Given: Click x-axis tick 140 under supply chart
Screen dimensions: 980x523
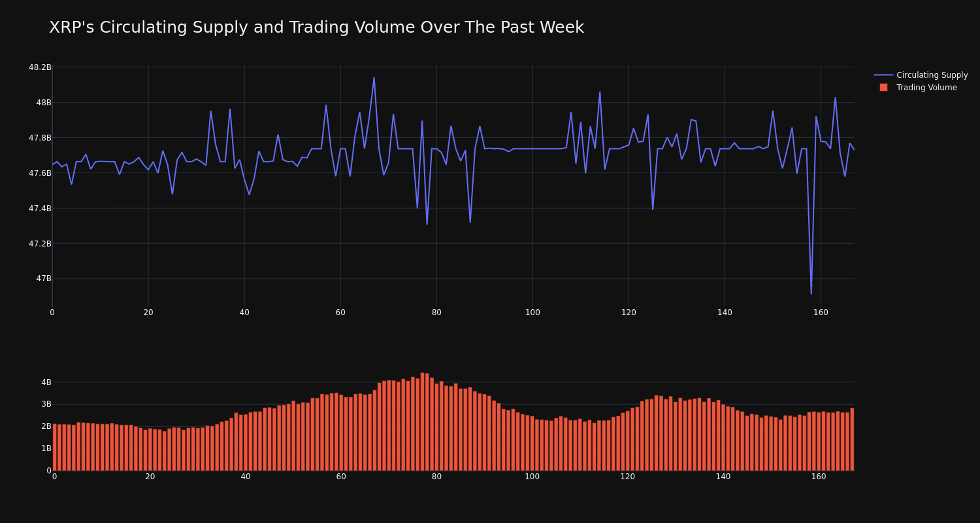Looking at the screenshot, I should 725,312.
